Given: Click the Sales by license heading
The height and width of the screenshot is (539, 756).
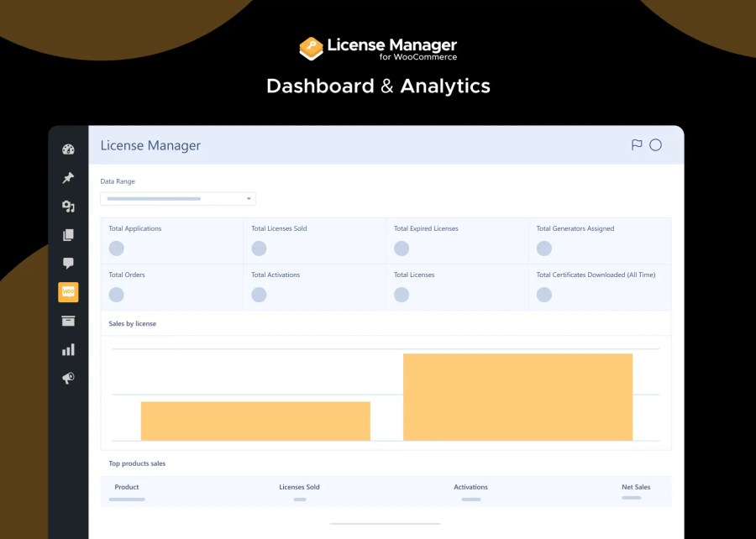Looking at the screenshot, I should click(133, 324).
